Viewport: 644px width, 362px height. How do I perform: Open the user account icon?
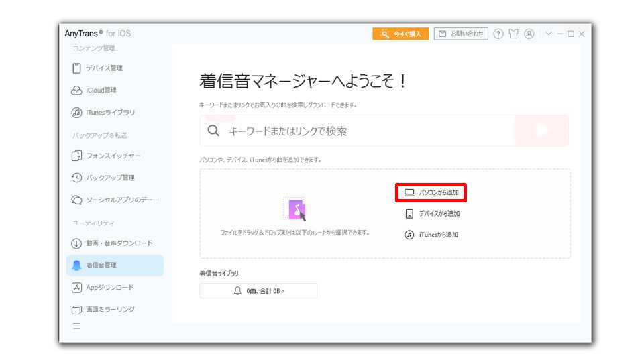529,34
